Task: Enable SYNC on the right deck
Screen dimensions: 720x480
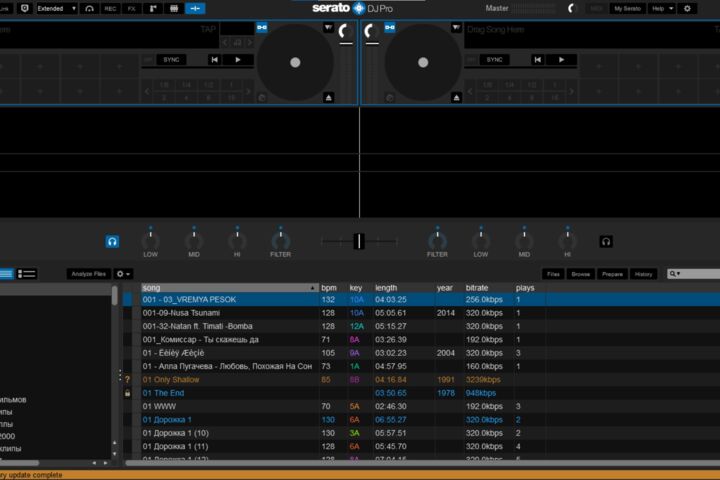Action: click(x=495, y=60)
